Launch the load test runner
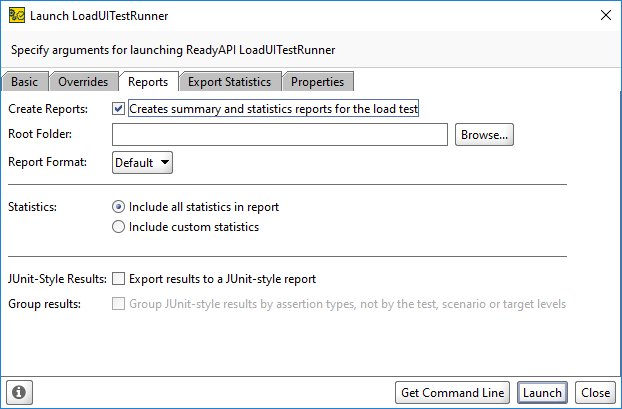The image size is (622, 409). pos(542,392)
